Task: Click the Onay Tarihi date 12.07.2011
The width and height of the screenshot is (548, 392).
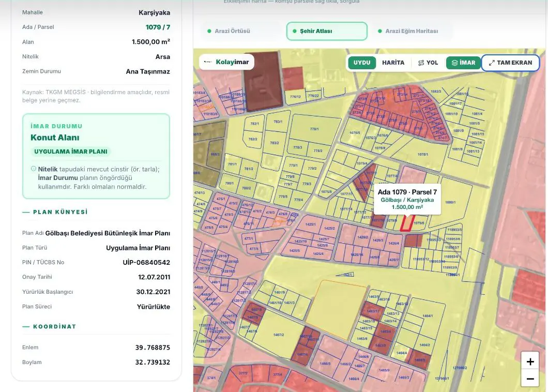Action: (x=154, y=277)
